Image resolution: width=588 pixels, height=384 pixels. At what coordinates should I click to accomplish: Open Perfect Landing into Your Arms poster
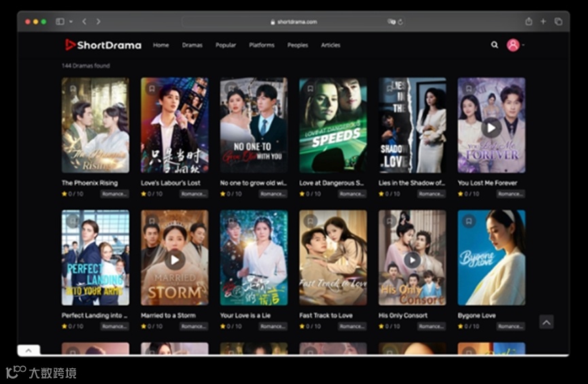pyautogui.click(x=95, y=258)
